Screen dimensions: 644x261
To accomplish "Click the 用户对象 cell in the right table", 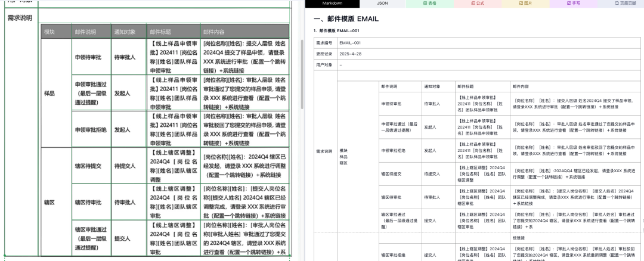I will pyautogui.click(x=326, y=65).
